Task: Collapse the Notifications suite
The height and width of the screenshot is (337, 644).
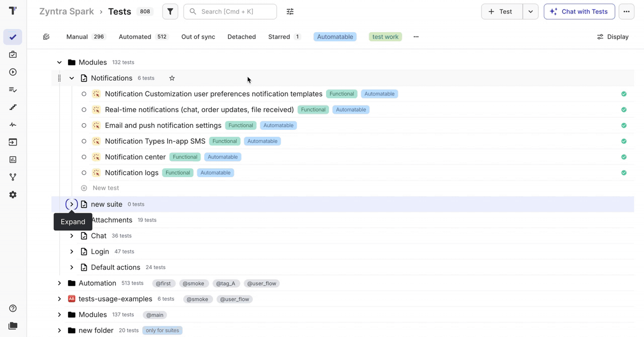Action: point(71,78)
